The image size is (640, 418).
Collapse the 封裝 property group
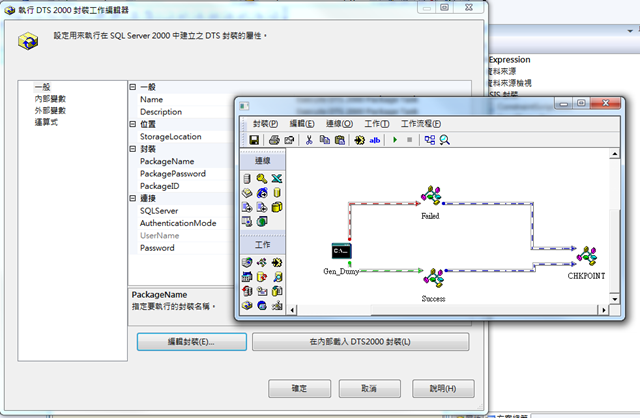point(133,149)
